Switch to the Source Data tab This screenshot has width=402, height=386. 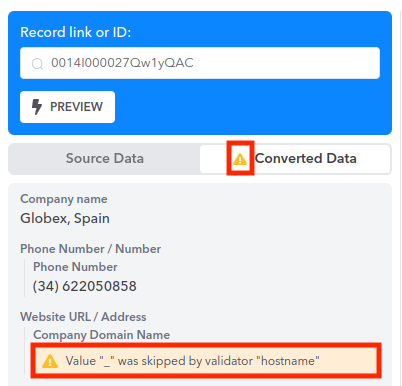(104, 159)
